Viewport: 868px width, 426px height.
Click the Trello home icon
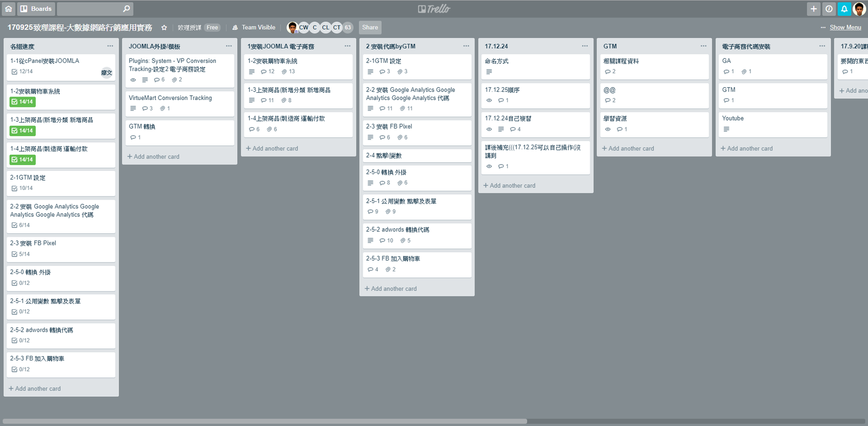click(x=8, y=9)
